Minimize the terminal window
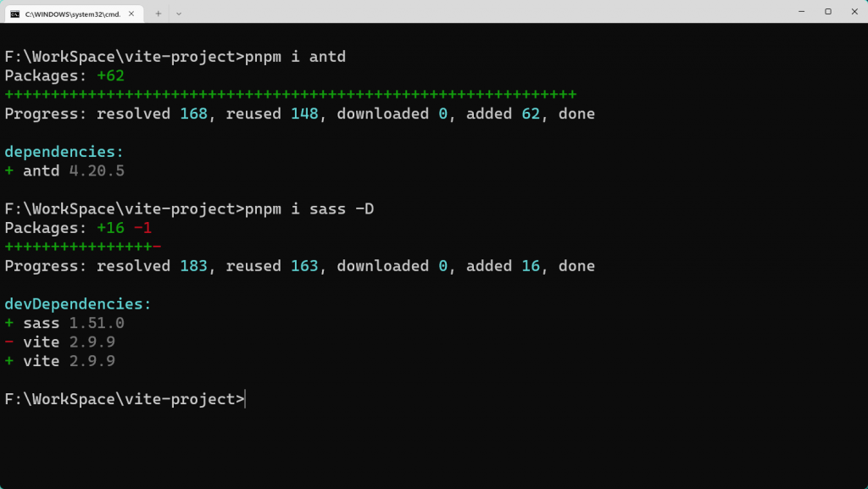The height and width of the screenshot is (489, 868). click(801, 12)
